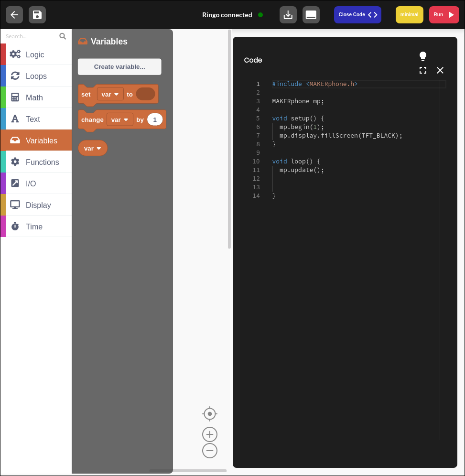Image resolution: width=465 pixels, height=476 pixels.
Task: Click the horizontal workspace scrollbar
Action: 188,471
